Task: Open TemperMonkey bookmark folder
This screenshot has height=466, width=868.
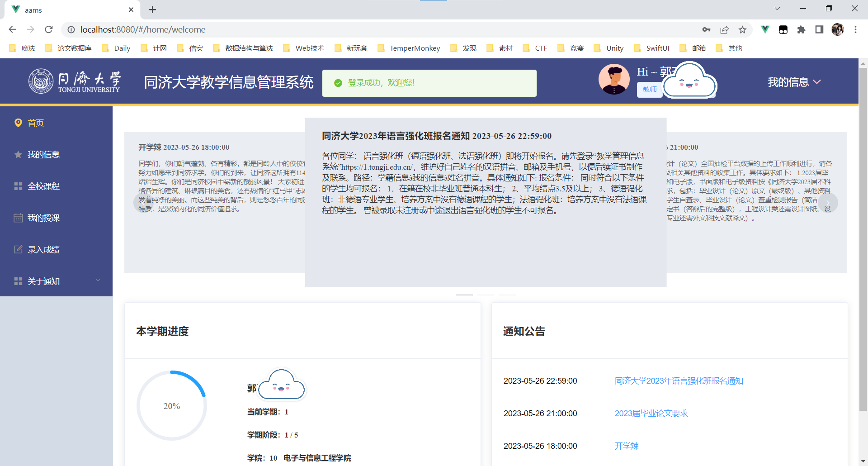Action: click(x=409, y=48)
